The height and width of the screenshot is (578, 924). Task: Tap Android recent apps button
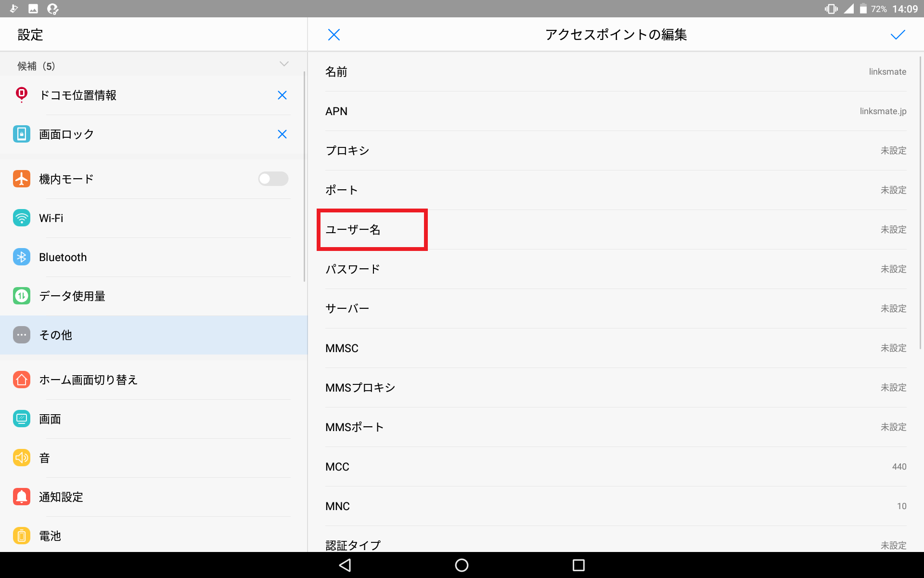(x=578, y=565)
